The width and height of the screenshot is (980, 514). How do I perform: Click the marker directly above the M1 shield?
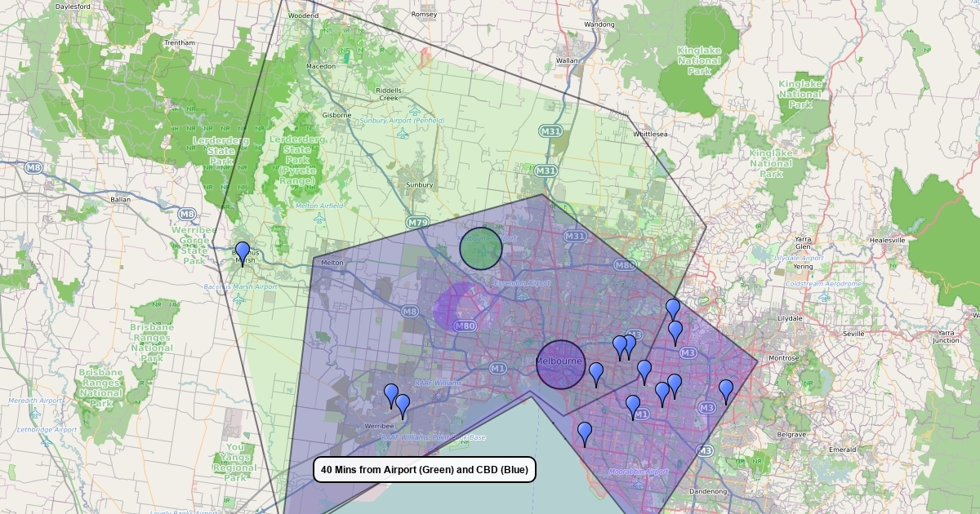coord(633,405)
